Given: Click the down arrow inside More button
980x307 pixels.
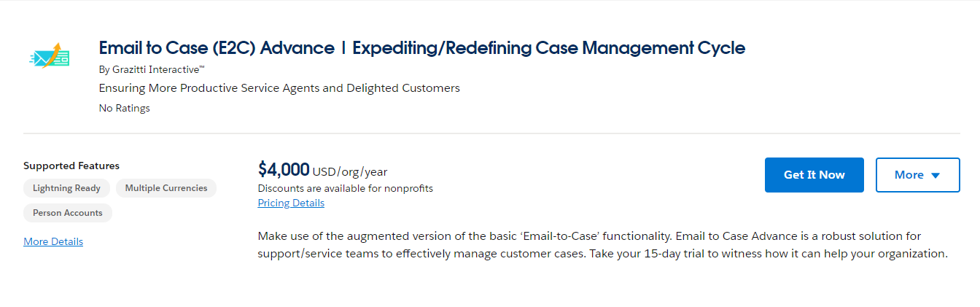Looking at the screenshot, I should 936,175.
